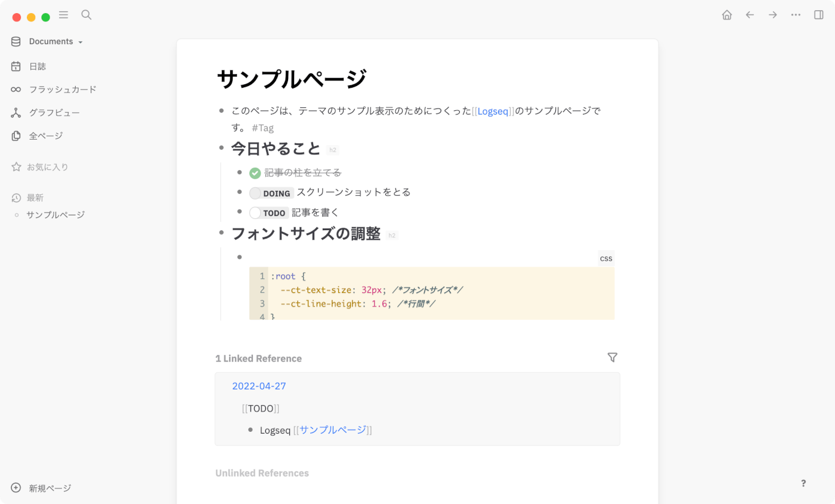Uncheck the completed 記事の柱を立てる task
Image resolution: width=835 pixels, height=504 pixels.
[255, 172]
